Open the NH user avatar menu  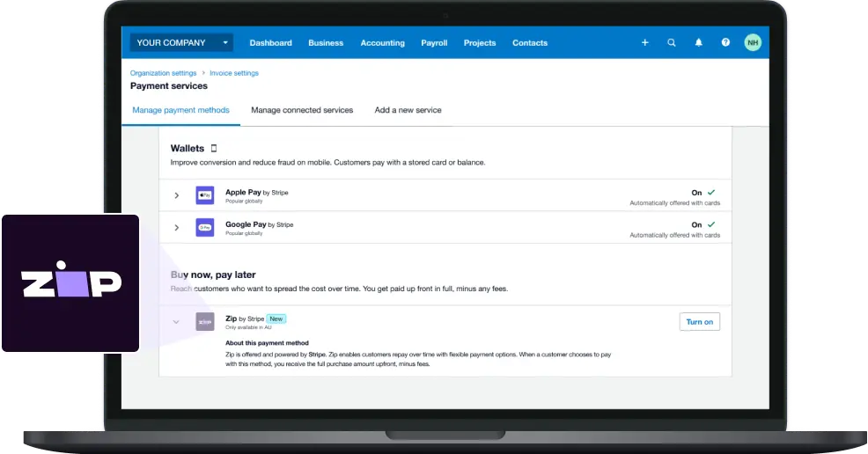[x=753, y=42]
